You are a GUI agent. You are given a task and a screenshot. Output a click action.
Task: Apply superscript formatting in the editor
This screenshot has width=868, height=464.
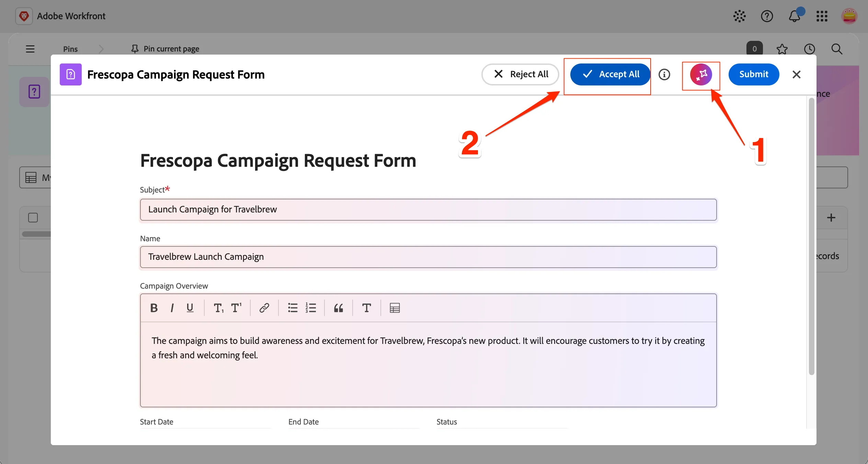click(236, 308)
